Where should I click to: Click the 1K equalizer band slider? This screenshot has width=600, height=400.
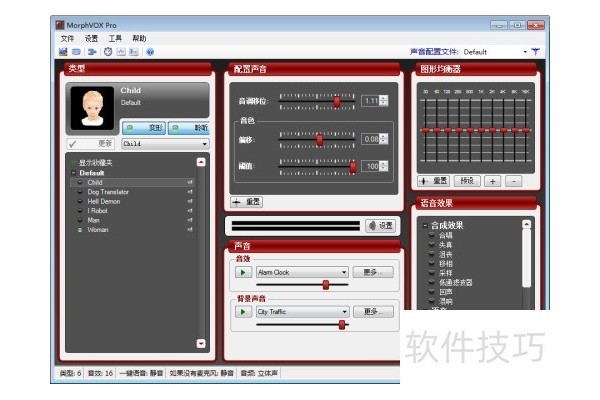click(481, 130)
